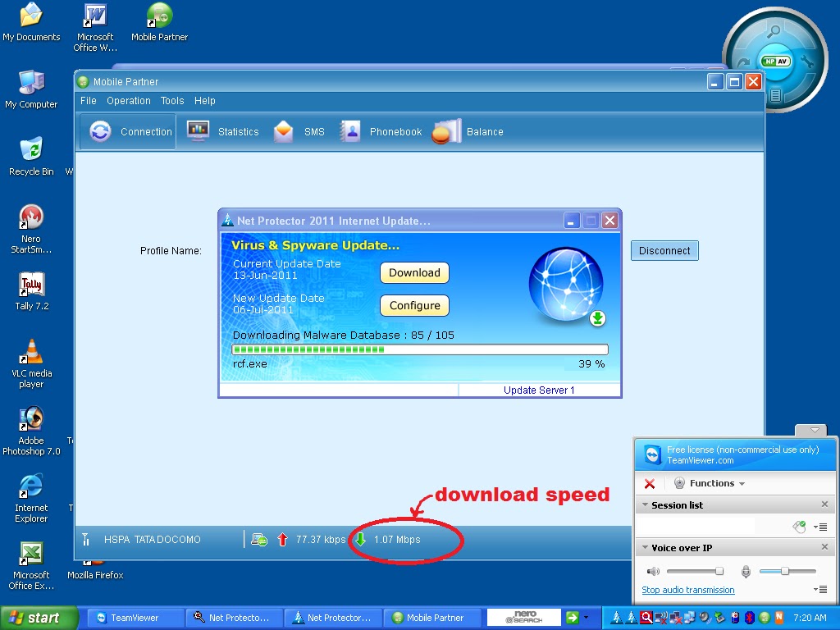Click Download in the Net Protector update dialog
840x630 pixels.
point(414,272)
